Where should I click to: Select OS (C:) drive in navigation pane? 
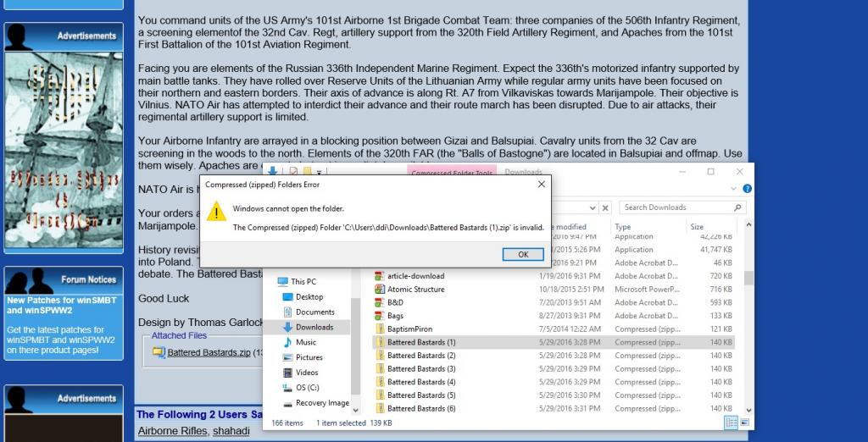pos(307,388)
